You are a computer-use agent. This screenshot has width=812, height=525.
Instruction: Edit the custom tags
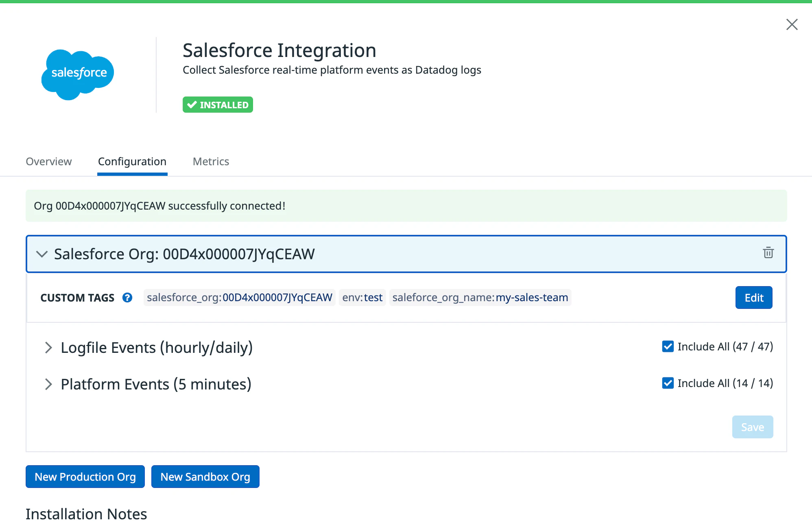click(754, 297)
